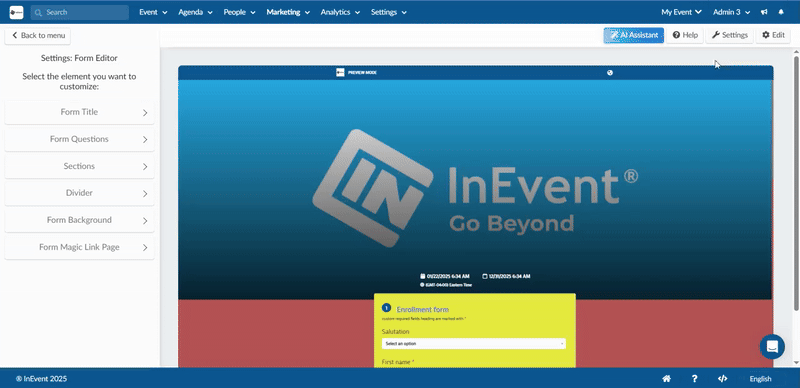Click the English language selector in the footer

(760, 379)
